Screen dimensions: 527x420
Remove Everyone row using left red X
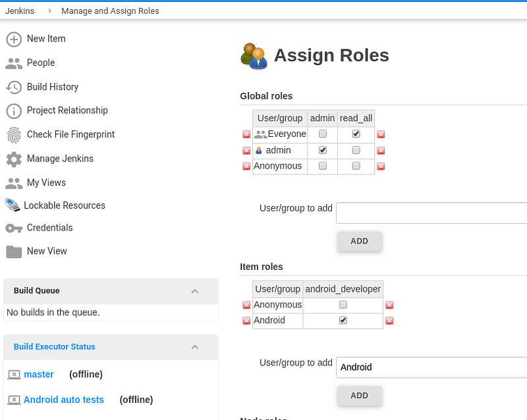click(x=246, y=134)
